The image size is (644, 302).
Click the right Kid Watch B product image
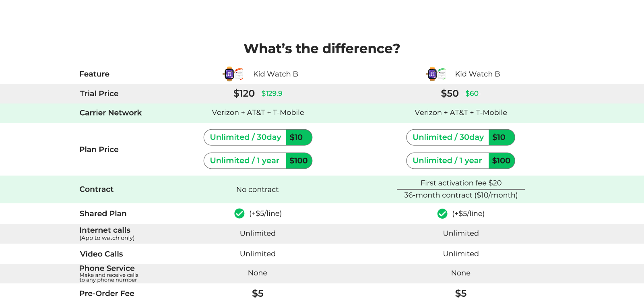coord(436,74)
